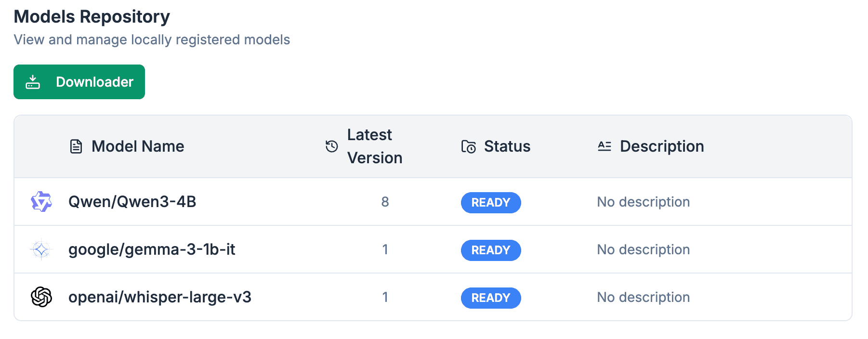This screenshot has height=339, width=868.
Task: Click the READY badge for whisper-large-v3
Action: pyautogui.click(x=491, y=298)
